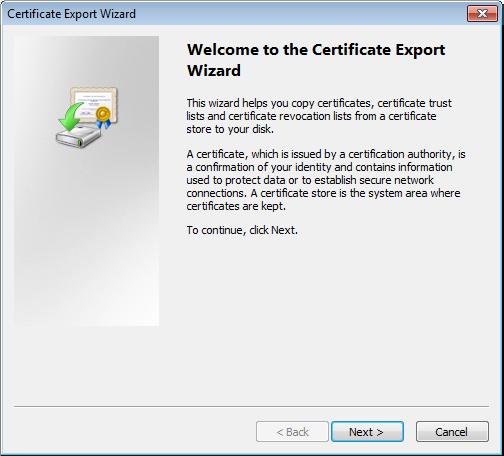
Task: Click the gold seal ribbon on certificate
Action: [103, 117]
